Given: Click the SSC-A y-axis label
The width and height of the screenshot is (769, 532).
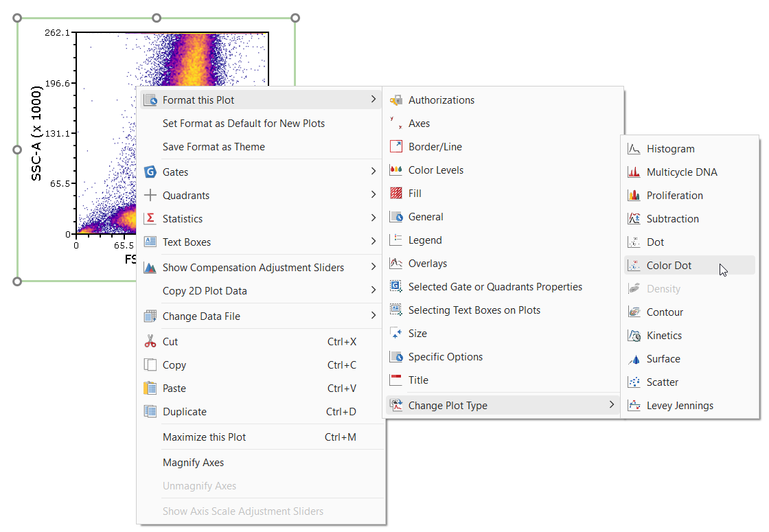Looking at the screenshot, I should (37, 134).
